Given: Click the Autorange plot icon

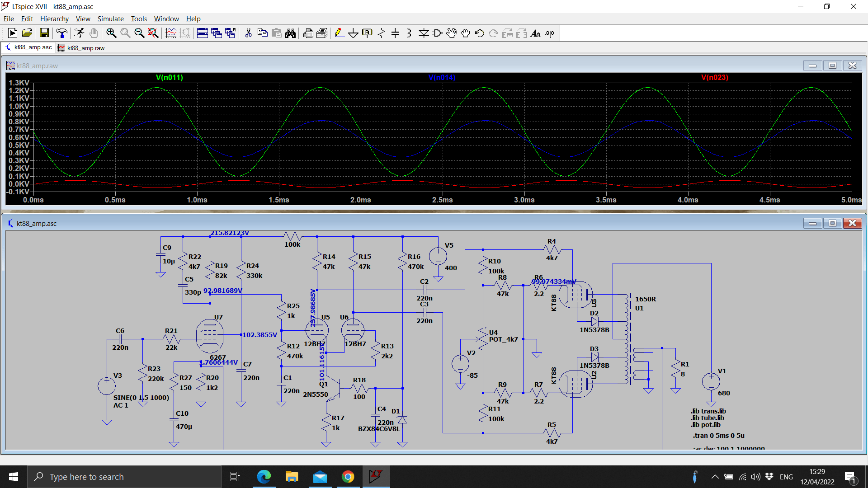Looking at the screenshot, I should 171,33.
